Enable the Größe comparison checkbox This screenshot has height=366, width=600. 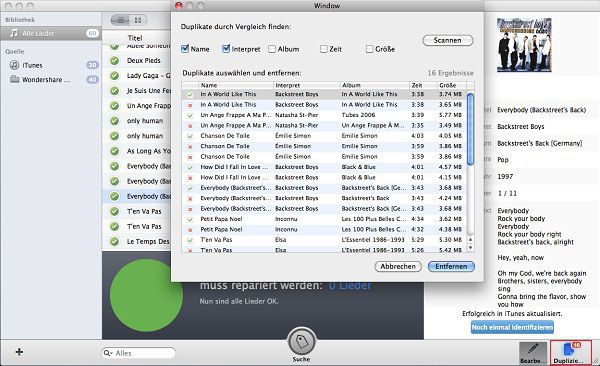pos(369,49)
